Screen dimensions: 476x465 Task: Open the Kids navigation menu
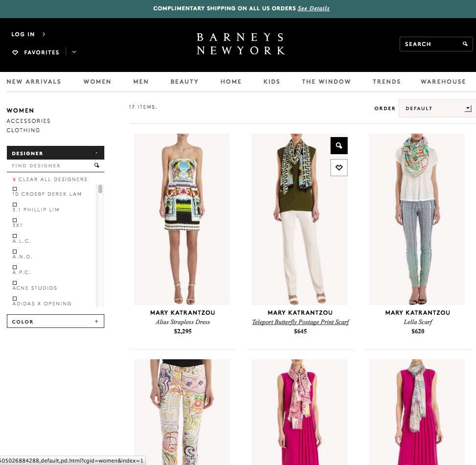pyautogui.click(x=272, y=82)
